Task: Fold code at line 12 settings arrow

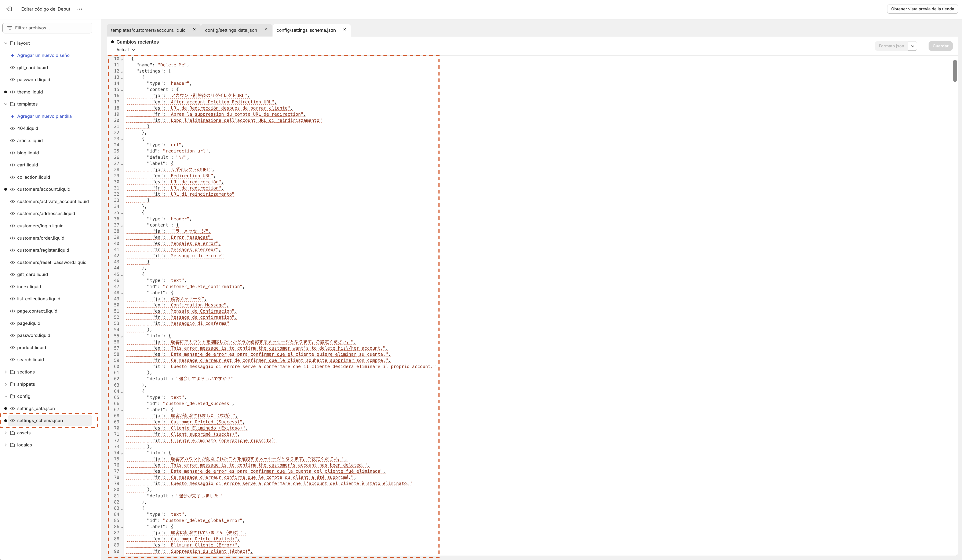Action: click(122, 72)
